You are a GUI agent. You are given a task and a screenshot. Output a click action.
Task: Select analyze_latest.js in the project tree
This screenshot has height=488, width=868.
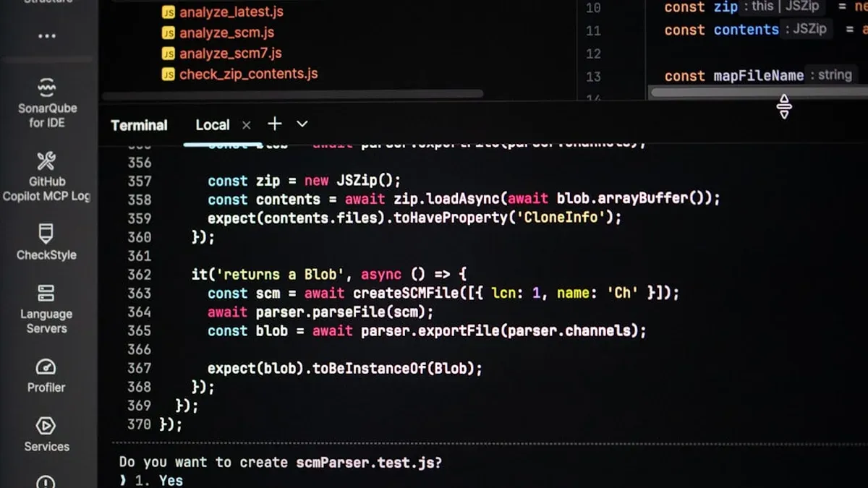(231, 12)
